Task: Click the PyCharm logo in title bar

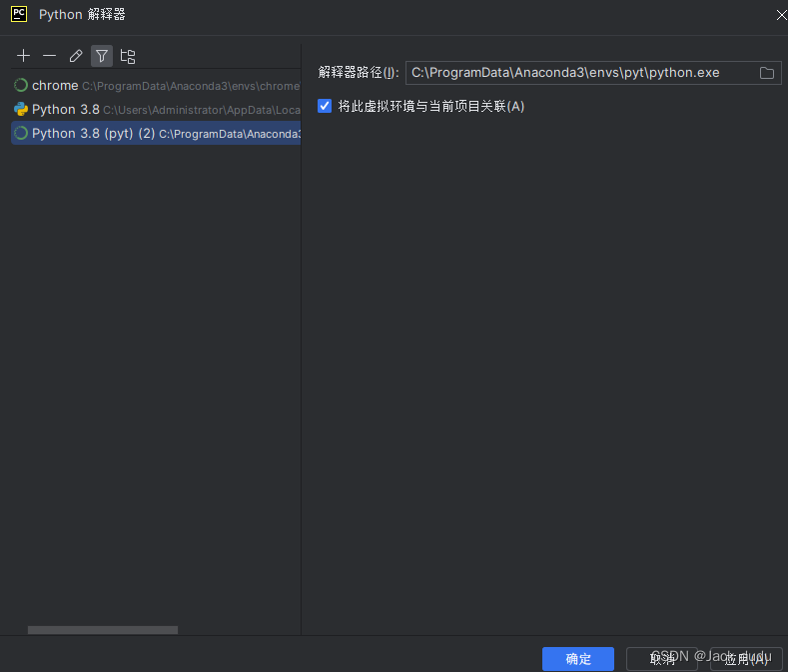Action: click(x=19, y=14)
